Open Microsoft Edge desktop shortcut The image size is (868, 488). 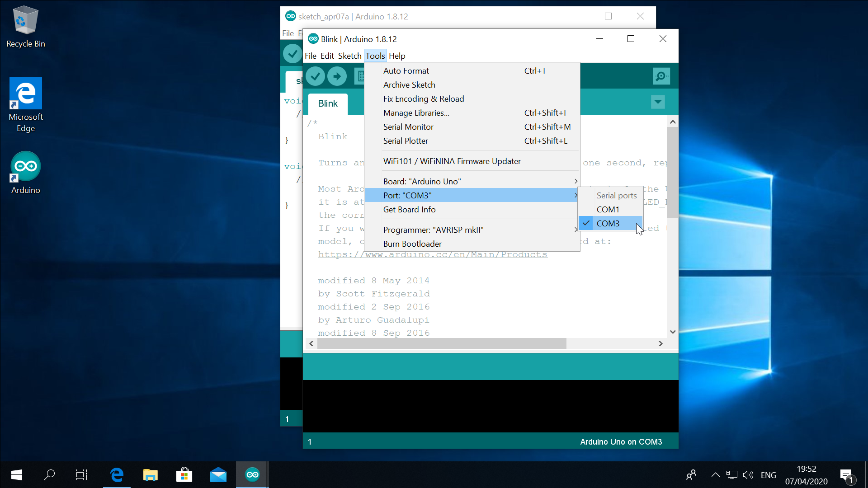coord(26,105)
